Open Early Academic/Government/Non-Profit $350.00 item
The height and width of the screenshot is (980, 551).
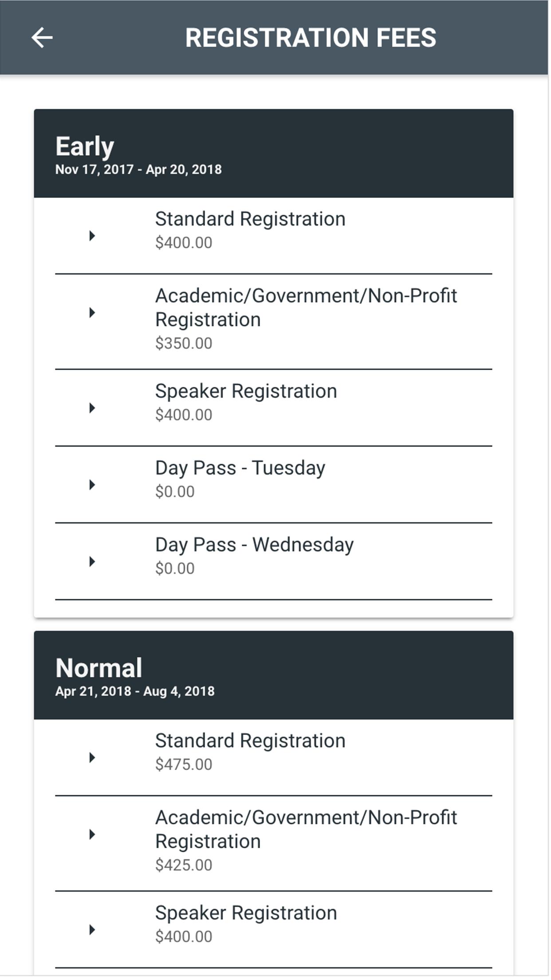306,319
